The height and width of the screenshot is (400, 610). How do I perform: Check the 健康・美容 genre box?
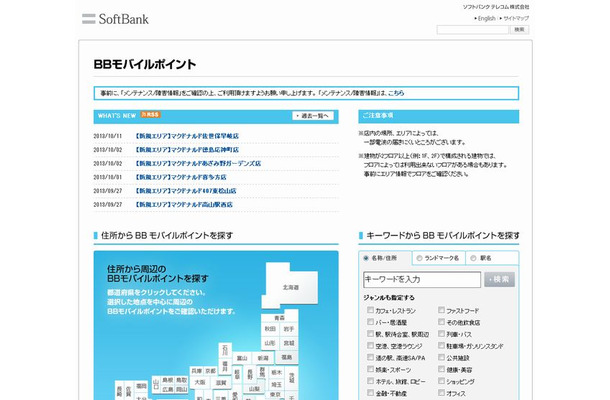(x=441, y=369)
